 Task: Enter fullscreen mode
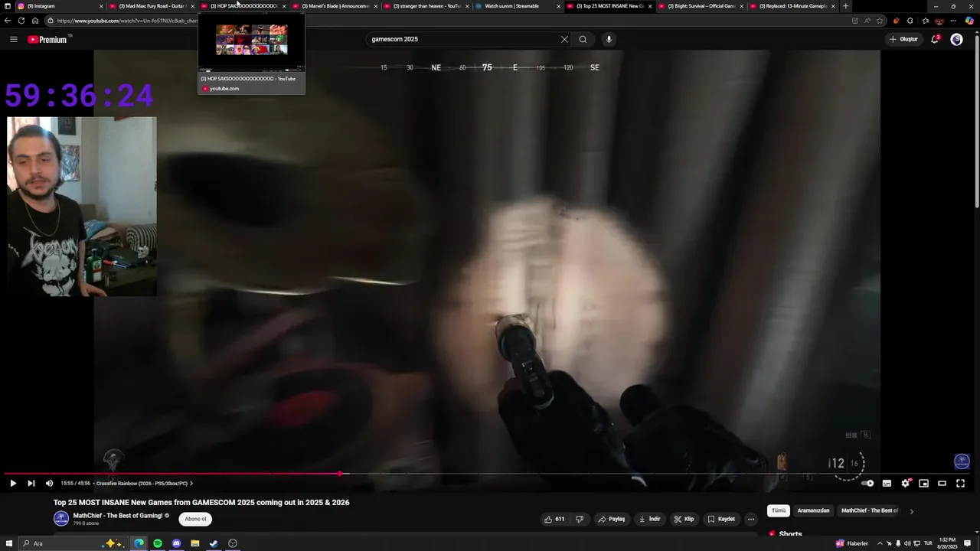coord(960,483)
